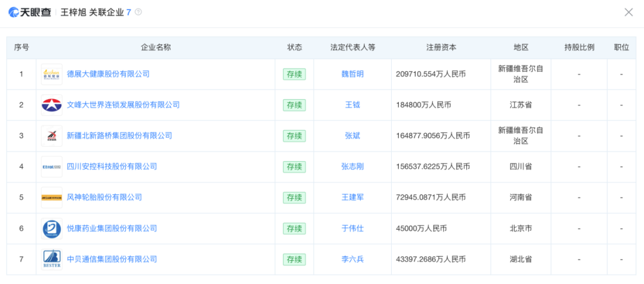Click the help question mark icon
This screenshot has height=284, width=644.
(x=138, y=12)
